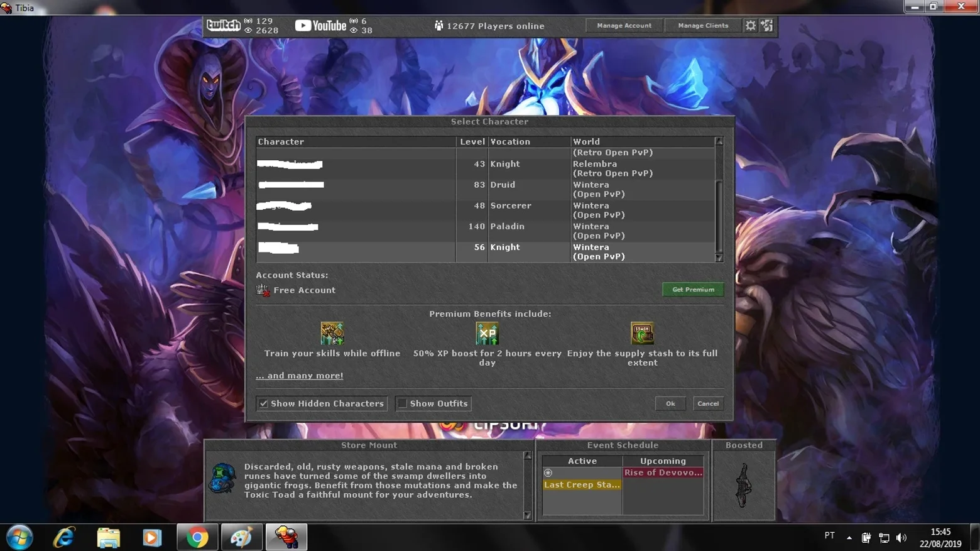Select the level 48 Sorcerer character
Viewport: 980px width, 551px height.
pyautogui.click(x=486, y=210)
